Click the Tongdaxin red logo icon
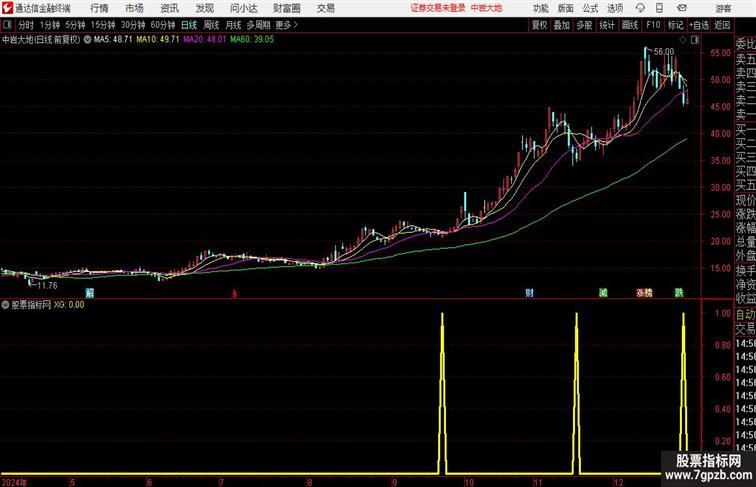756x487 pixels. 7,8
